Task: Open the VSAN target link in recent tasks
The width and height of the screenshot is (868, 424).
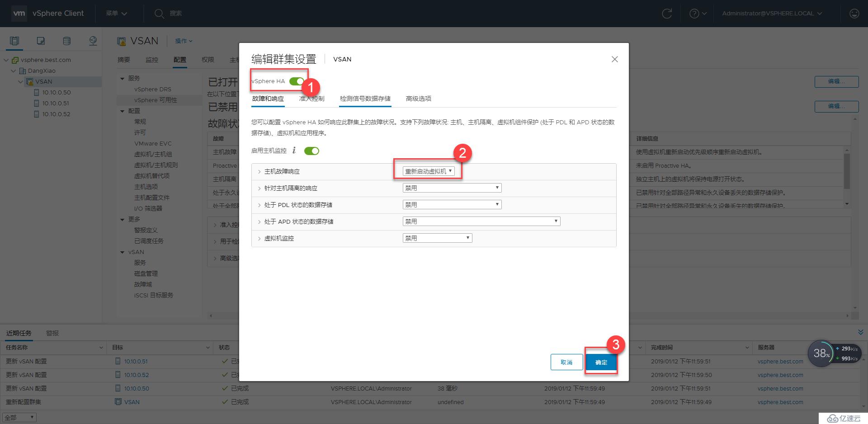Action: click(x=132, y=402)
